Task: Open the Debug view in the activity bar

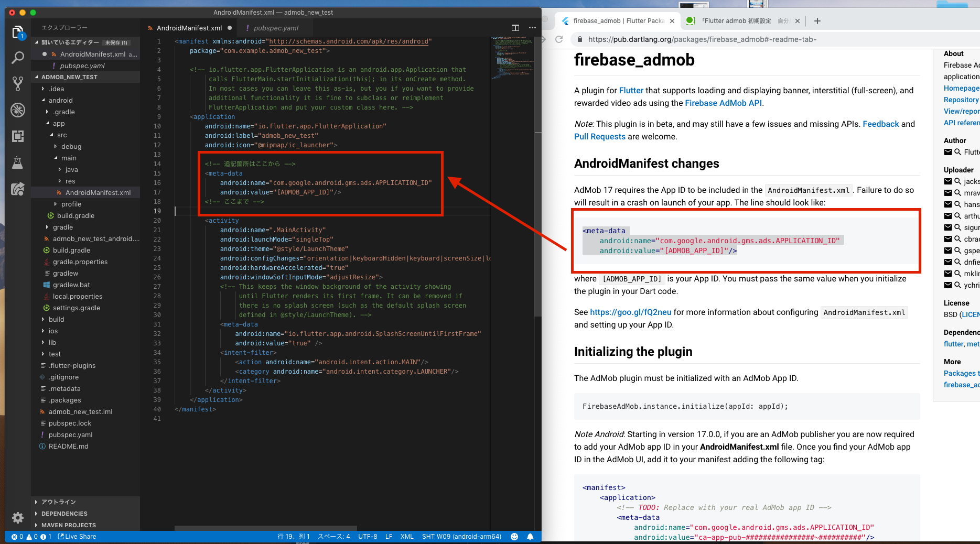Action: (x=18, y=110)
